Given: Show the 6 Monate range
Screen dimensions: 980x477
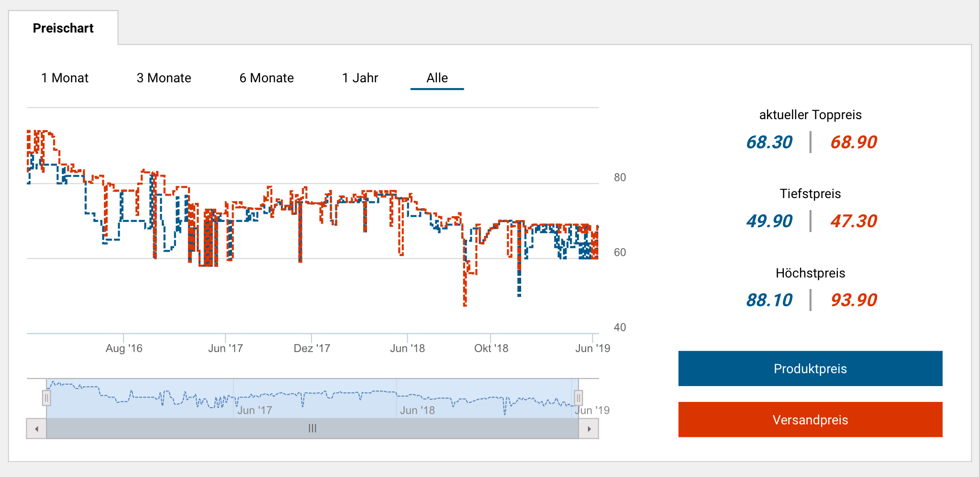Looking at the screenshot, I should tap(267, 78).
